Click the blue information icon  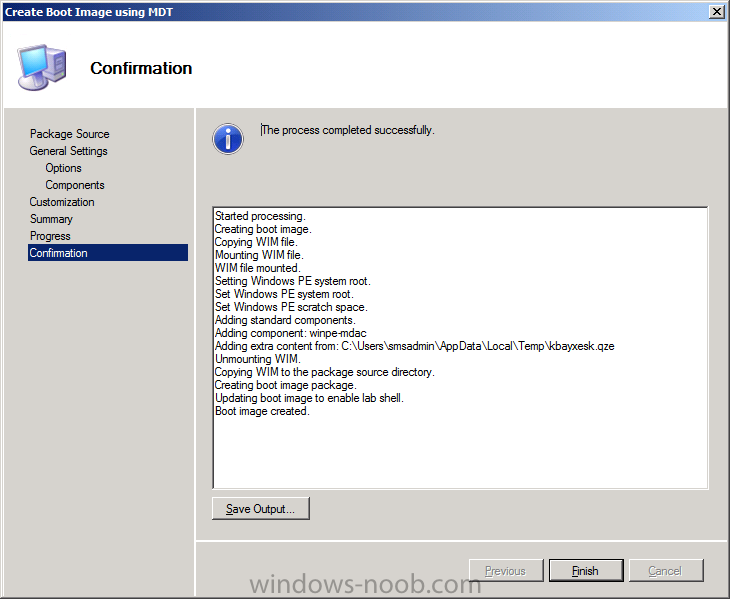click(228, 139)
